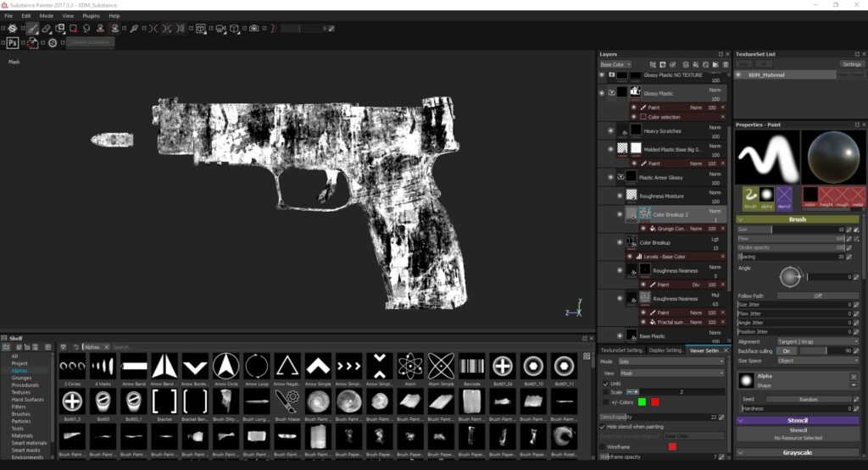Select Grunges category in shelf
The image size is (868, 470).
tap(21, 378)
